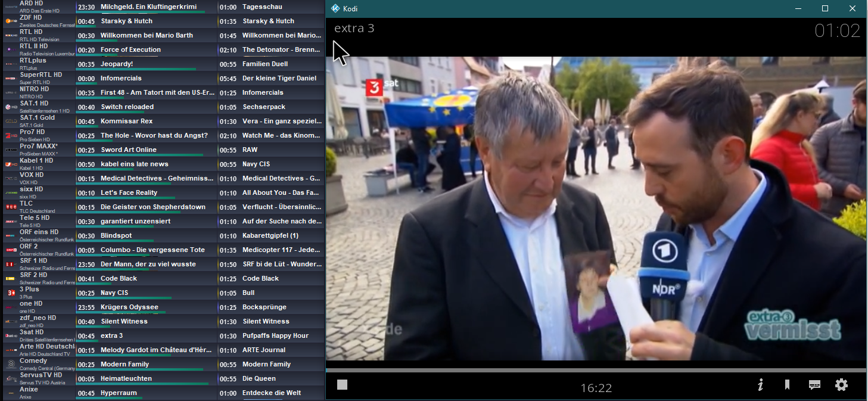Select channel name one HD
868x401 pixels.
pos(31,304)
